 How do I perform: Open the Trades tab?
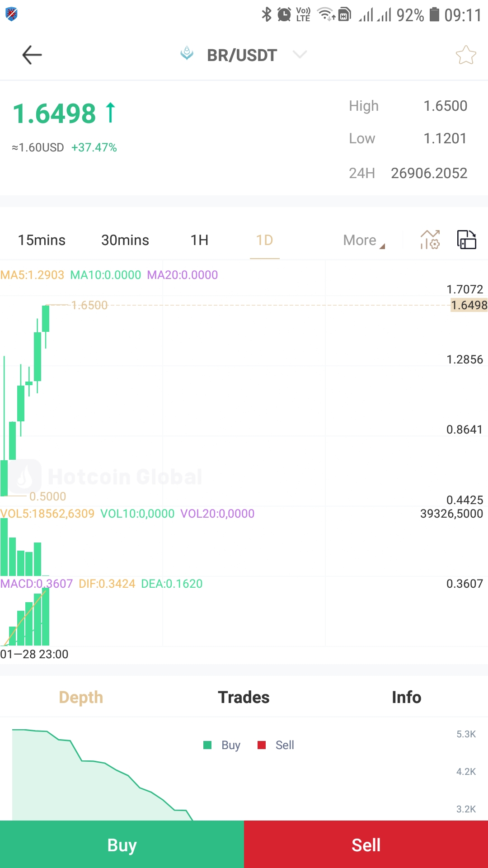(x=244, y=698)
